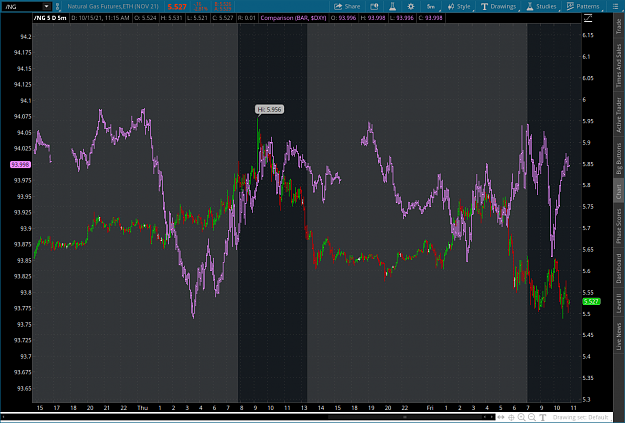The height and width of the screenshot is (423, 625).
Task: Click the green 5.527 price axis marker
Action: (591, 301)
